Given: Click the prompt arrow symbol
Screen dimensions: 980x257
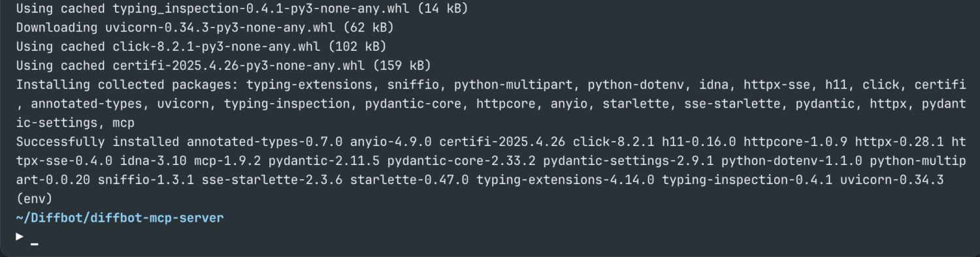Looking at the screenshot, I should [x=20, y=236].
